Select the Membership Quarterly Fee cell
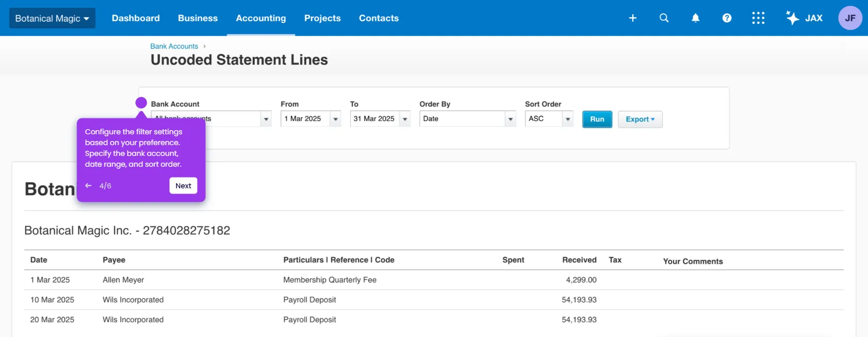The image size is (868, 337). tap(329, 280)
